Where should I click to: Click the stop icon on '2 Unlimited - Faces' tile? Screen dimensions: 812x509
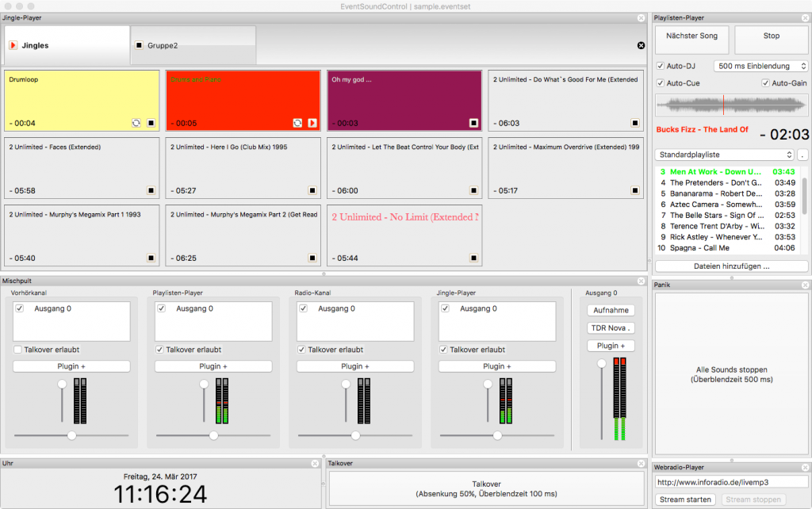tap(151, 190)
